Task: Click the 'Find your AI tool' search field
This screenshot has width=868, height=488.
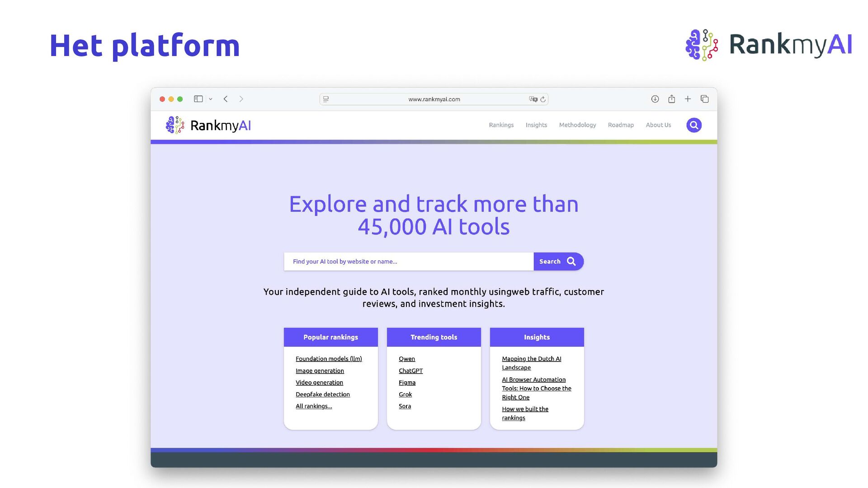Action: (409, 262)
